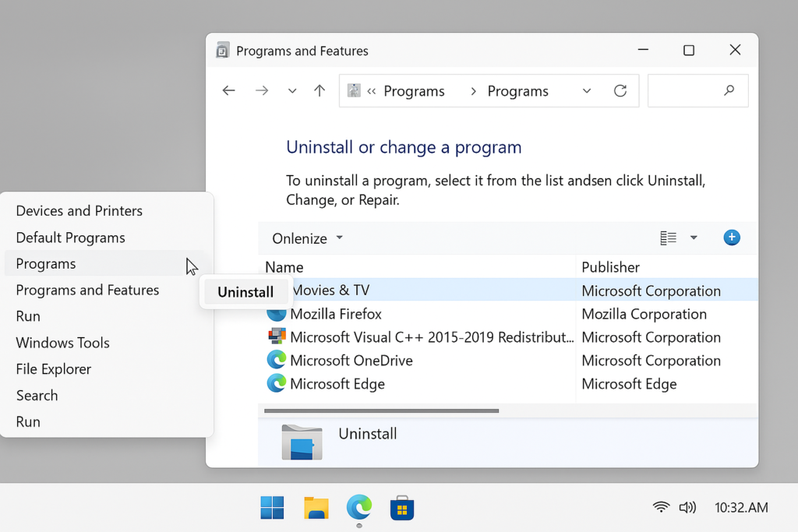This screenshot has height=532, width=798.
Task: Minimize the Programs and Features window
Action: click(643, 50)
